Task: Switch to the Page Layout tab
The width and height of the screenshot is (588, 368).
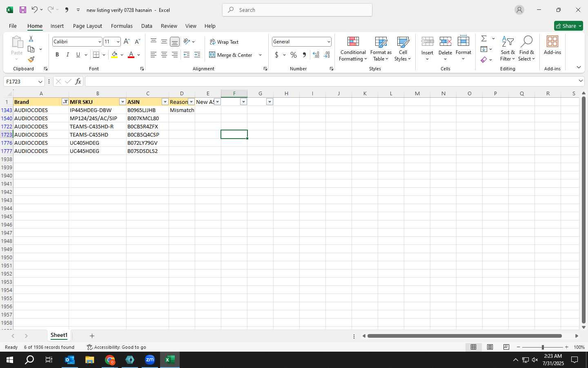Action: (87, 26)
